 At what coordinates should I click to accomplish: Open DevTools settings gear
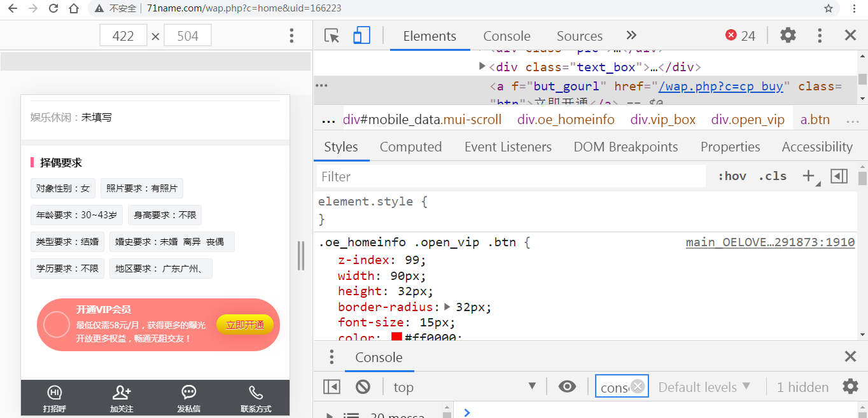[788, 36]
